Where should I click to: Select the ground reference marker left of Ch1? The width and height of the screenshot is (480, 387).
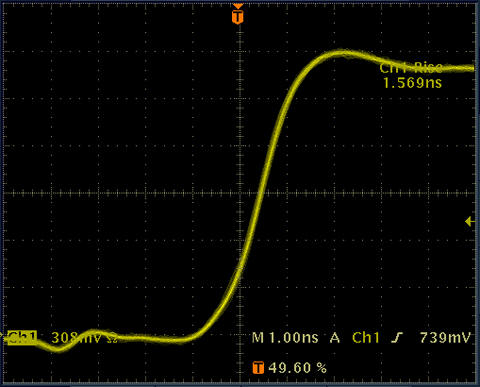coord(2,336)
